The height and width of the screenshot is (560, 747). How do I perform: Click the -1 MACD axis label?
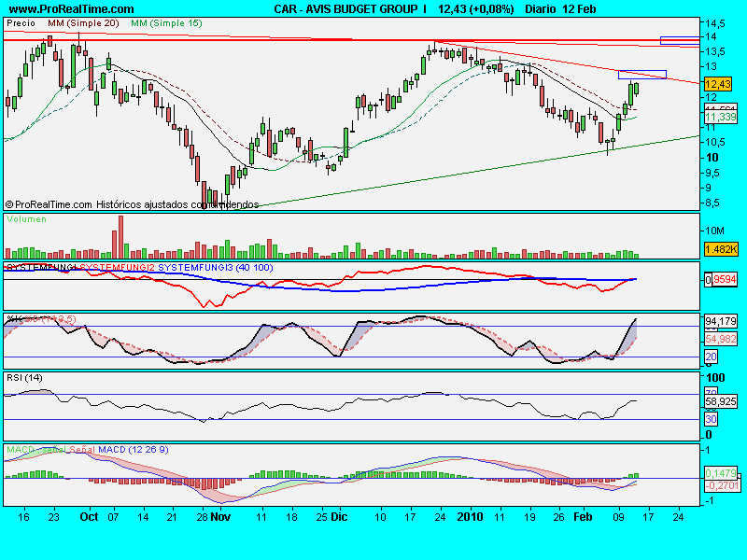tap(710, 500)
